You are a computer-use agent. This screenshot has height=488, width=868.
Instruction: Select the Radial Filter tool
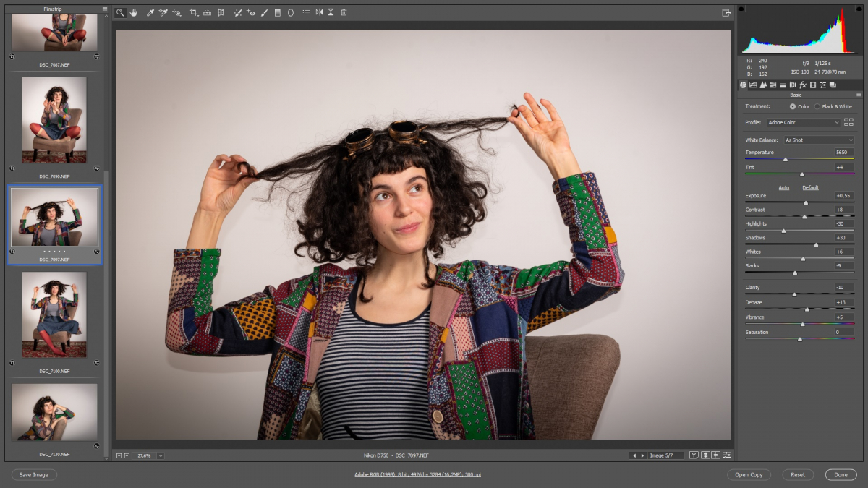tap(291, 13)
